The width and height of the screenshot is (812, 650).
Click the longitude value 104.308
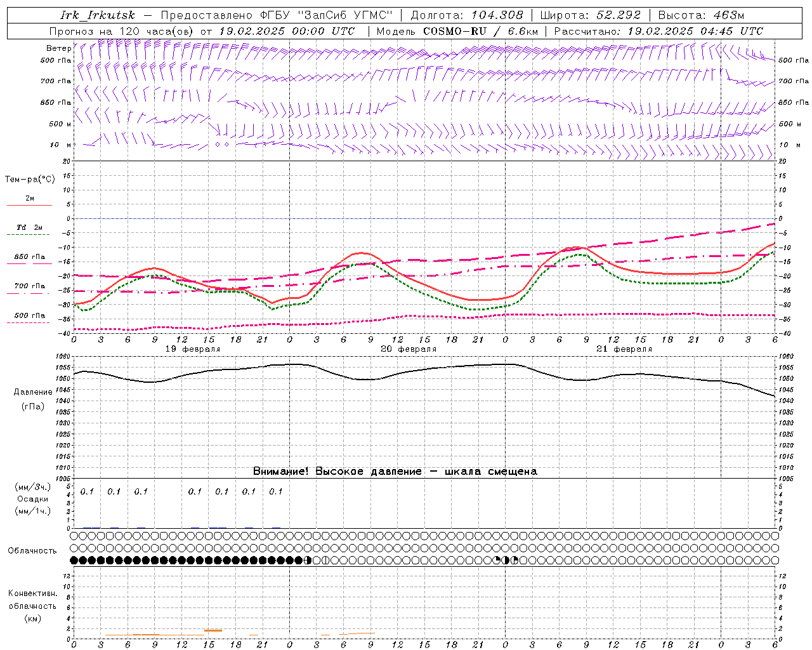coord(497,15)
